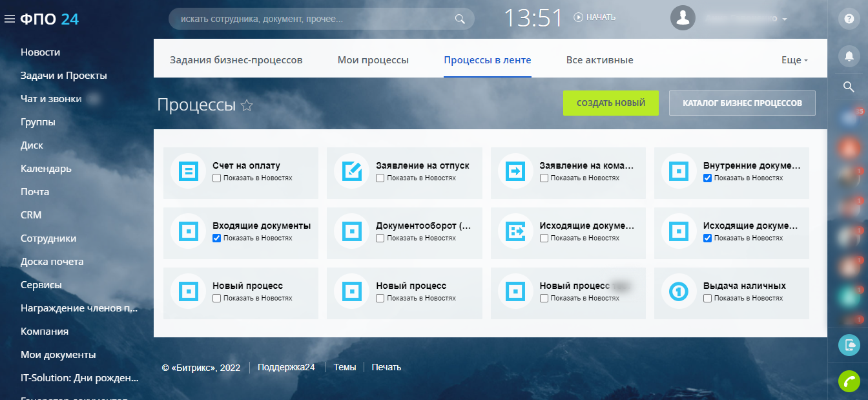Click the help question mark icon

tap(849, 19)
